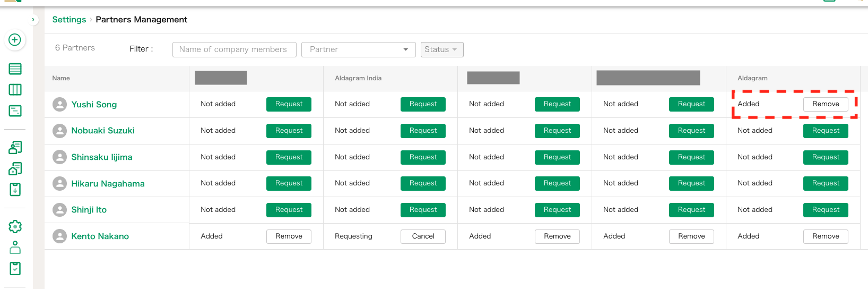This screenshot has height=289, width=868.
Task: Open Hikaru Nagahama's member name link
Action: 108,184
